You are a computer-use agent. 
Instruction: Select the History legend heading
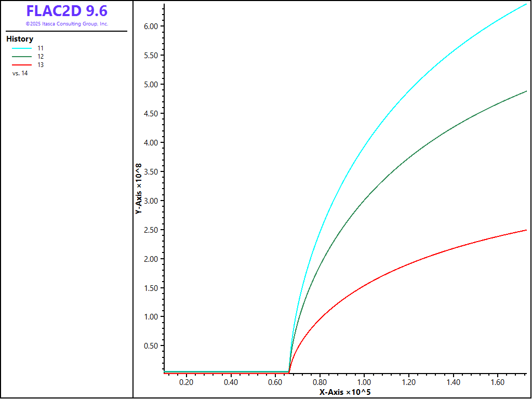coord(20,39)
